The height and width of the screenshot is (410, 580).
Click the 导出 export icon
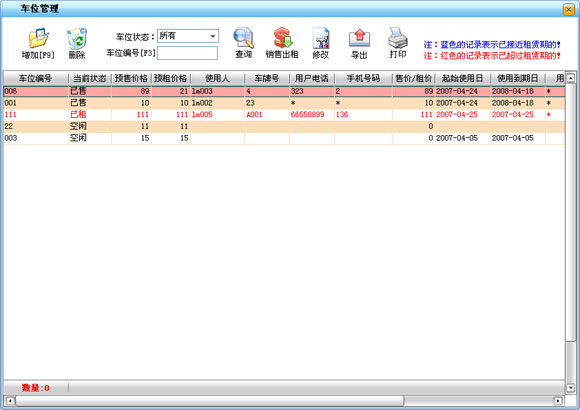[359, 38]
